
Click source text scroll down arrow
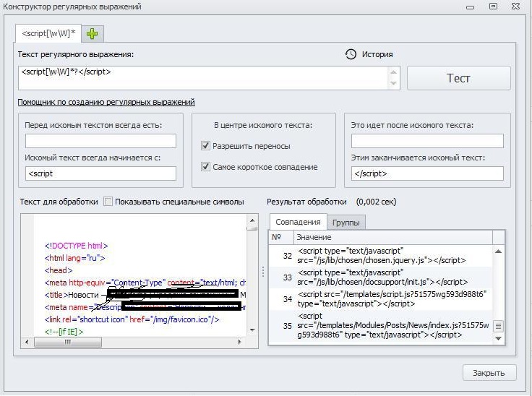click(252, 330)
